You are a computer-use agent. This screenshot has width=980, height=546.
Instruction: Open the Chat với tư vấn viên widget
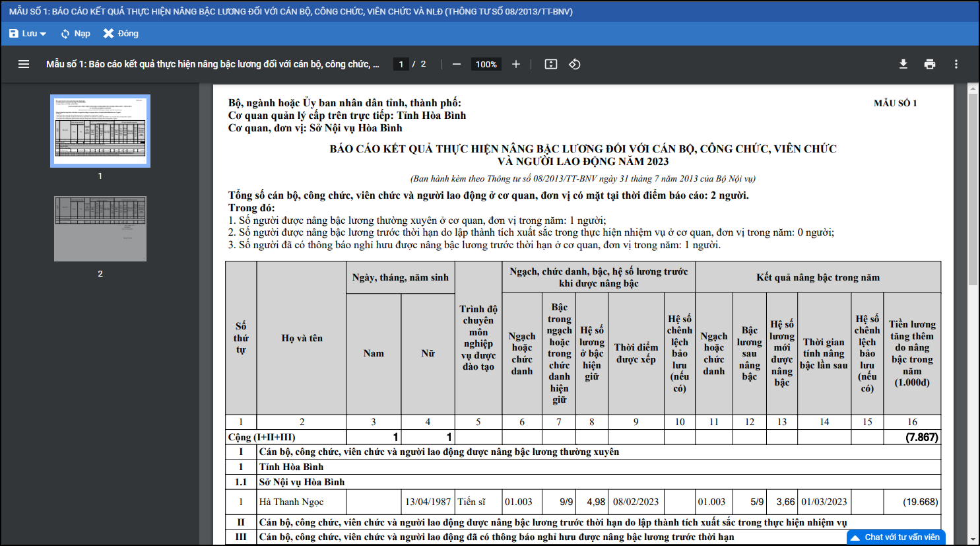point(896,537)
